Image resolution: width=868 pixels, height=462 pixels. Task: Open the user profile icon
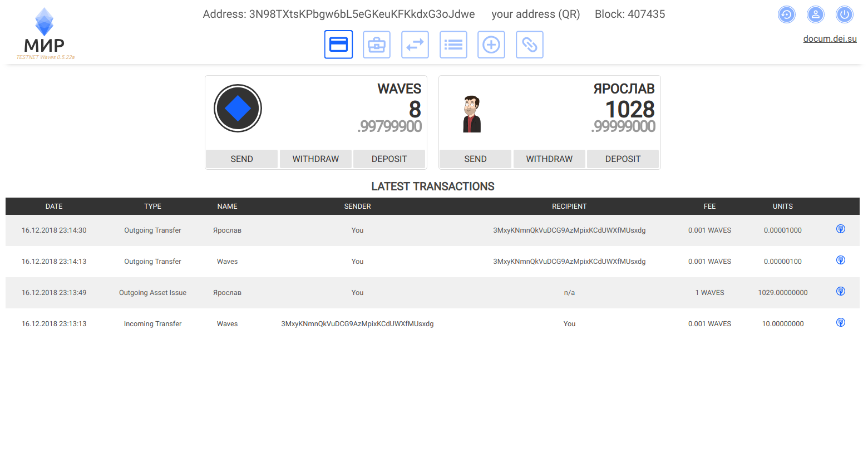click(816, 14)
